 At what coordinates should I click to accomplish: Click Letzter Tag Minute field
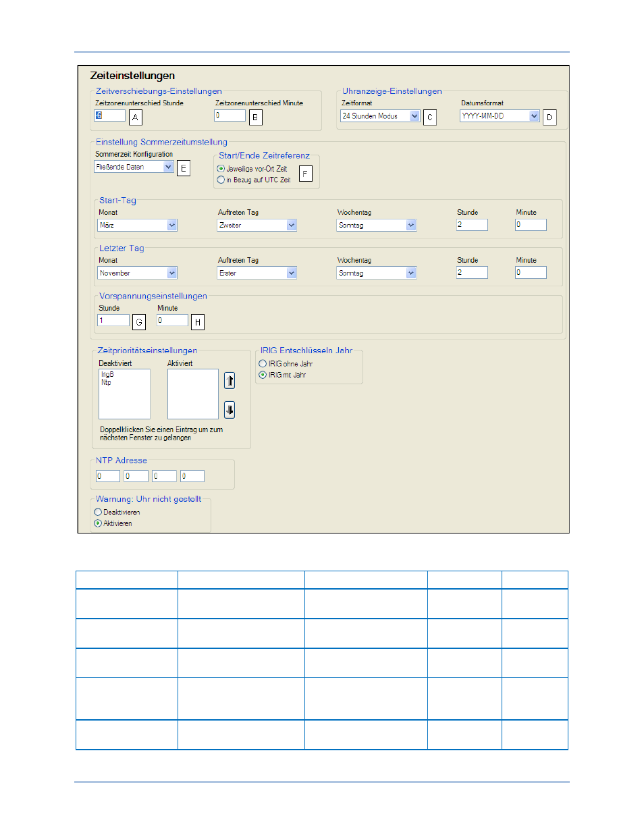tap(531, 272)
